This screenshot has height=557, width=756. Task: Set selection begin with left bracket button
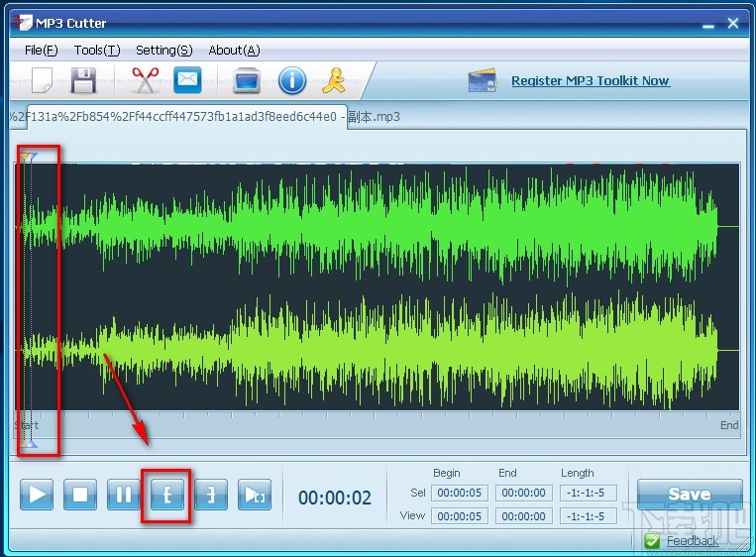(x=167, y=495)
